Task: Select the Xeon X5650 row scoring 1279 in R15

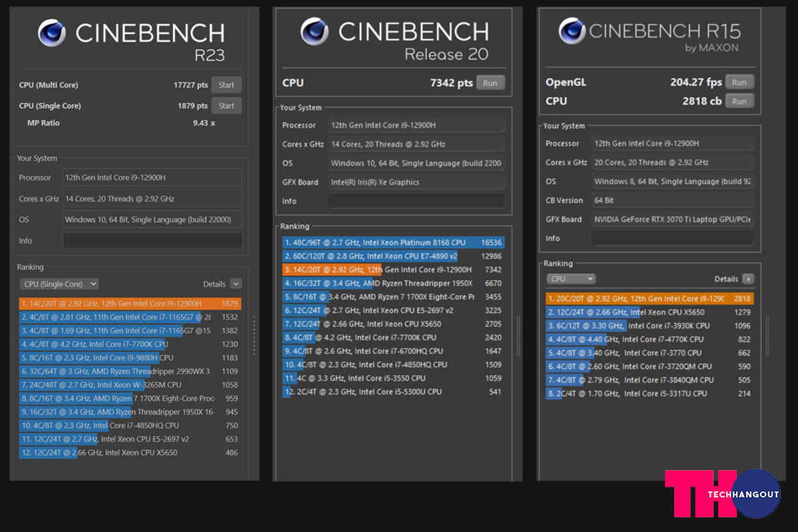Action: pyautogui.click(x=650, y=312)
